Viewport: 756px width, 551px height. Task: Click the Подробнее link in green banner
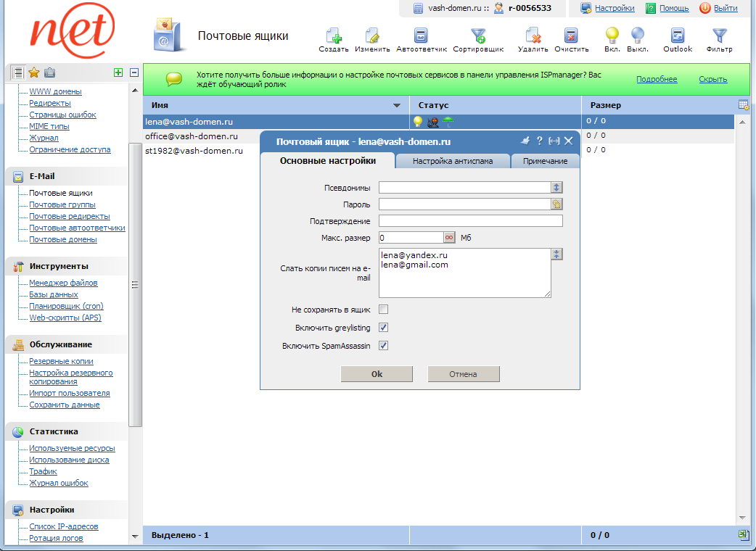tap(657, 80)
